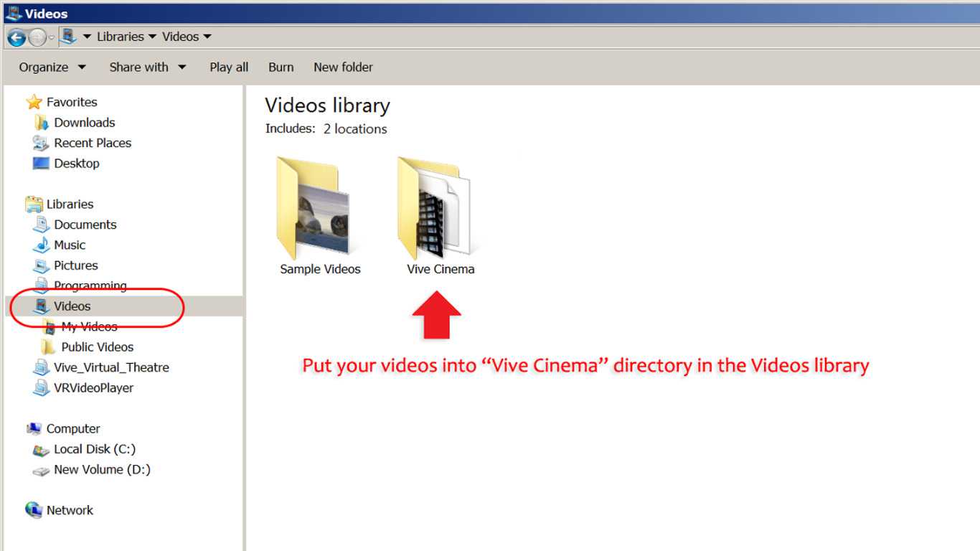Screen dimensions: 980x551
Task: Open the Music library
Action: (70, 245)
